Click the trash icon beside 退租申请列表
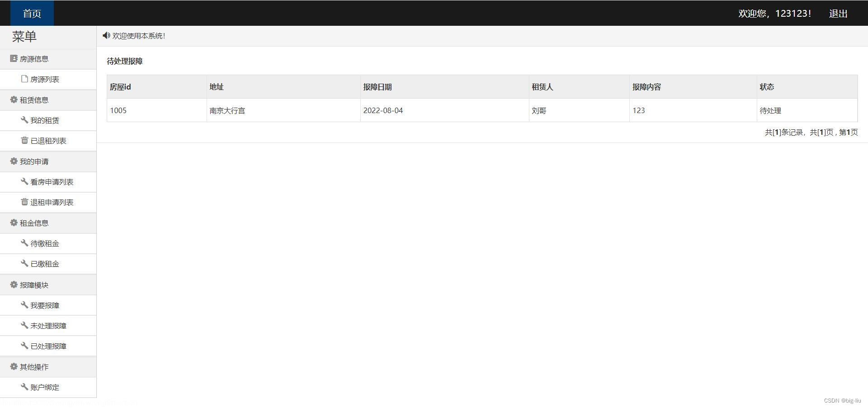 coord(24,202)
